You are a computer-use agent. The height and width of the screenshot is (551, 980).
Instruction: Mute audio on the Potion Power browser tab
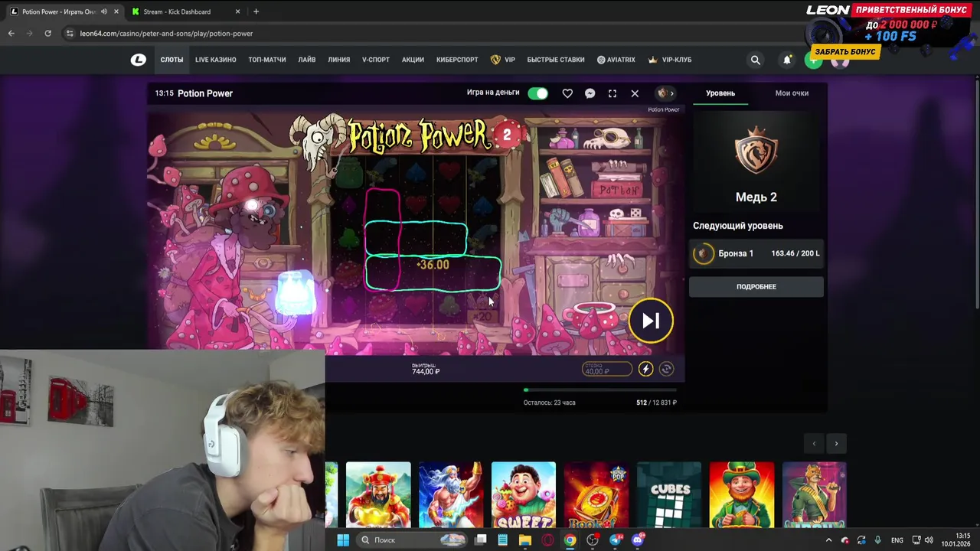tap(104, 11)
